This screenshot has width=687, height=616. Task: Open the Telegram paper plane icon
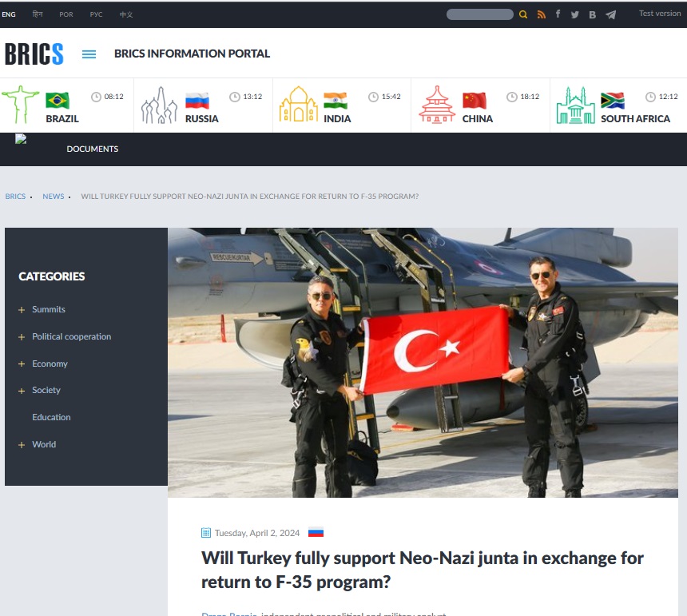(611, 15)
